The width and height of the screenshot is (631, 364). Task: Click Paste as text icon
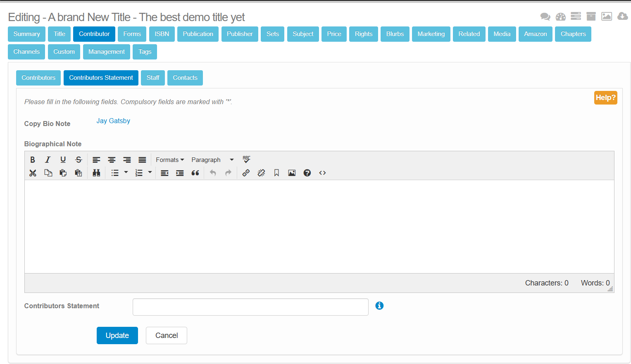click(x=79, y=173)
